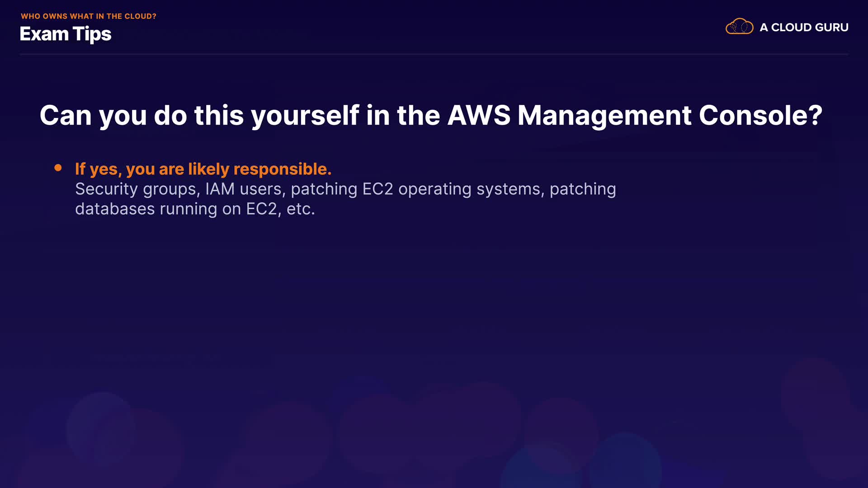
Task: Select the "WHO OWNS WHAT IN THE CLOUD?" subtitle
Action: click(x=89, y=16)
